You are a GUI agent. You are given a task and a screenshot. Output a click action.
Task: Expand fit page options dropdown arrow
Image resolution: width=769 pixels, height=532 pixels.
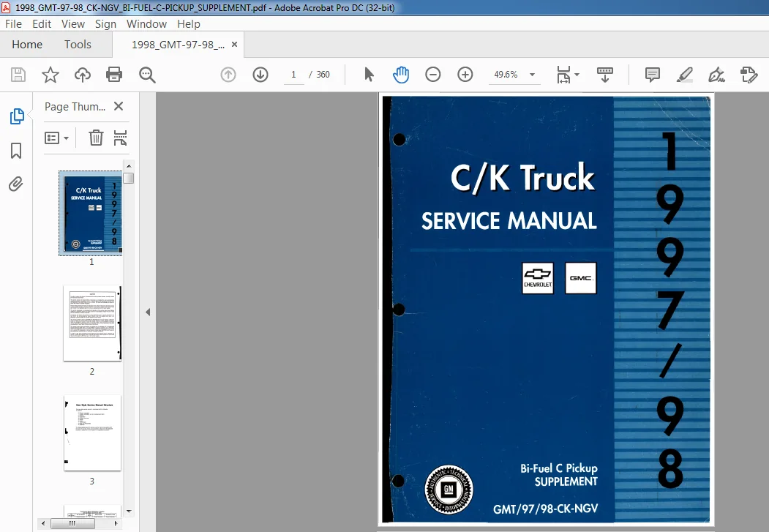(x=577, y=75)
